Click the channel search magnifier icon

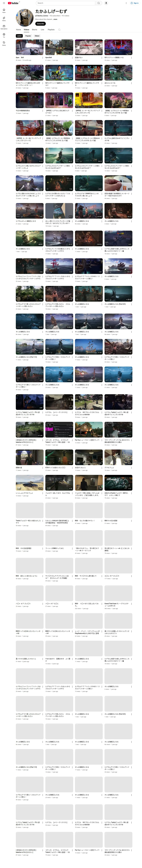59,30
